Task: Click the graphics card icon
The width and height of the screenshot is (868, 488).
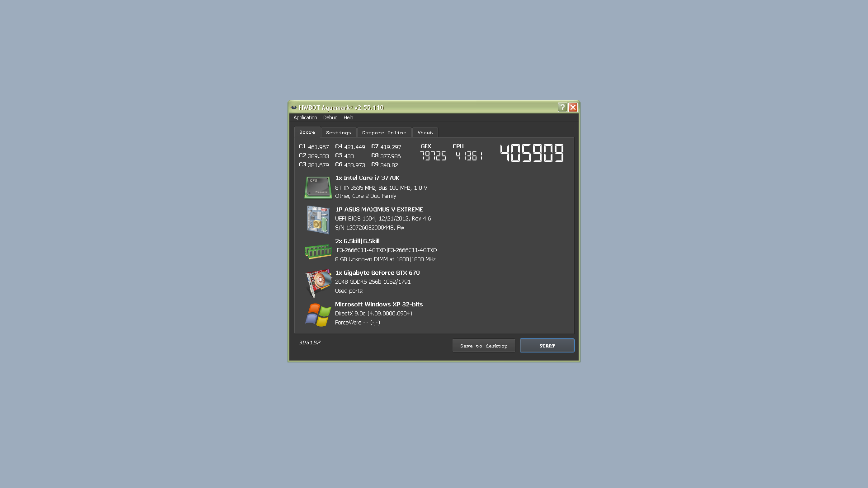Action: pos(318,283)
